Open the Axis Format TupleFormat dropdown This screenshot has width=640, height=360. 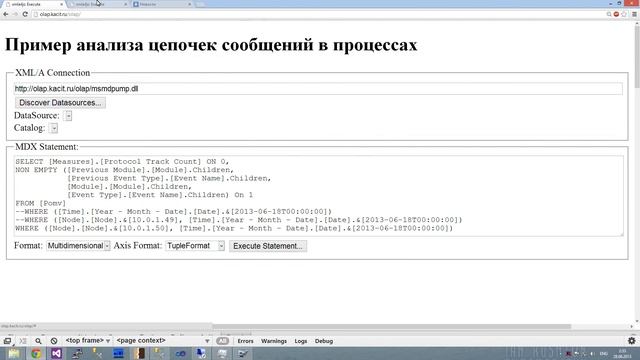pos(195,246)
